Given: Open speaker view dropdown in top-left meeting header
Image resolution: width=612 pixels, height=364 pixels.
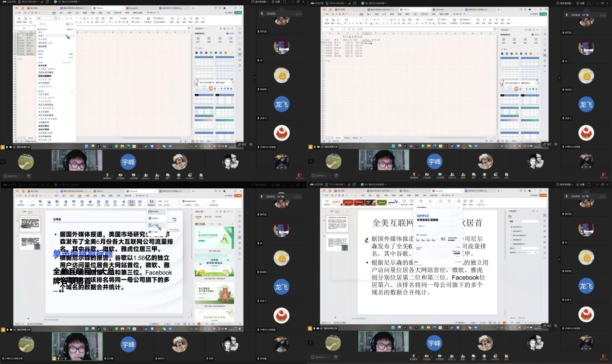Looking at the screenshot, I should pyautogui.click(x=262, y=2).
